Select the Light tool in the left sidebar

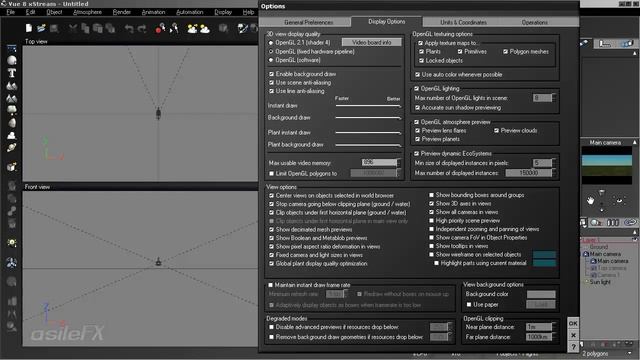[12, 243]
